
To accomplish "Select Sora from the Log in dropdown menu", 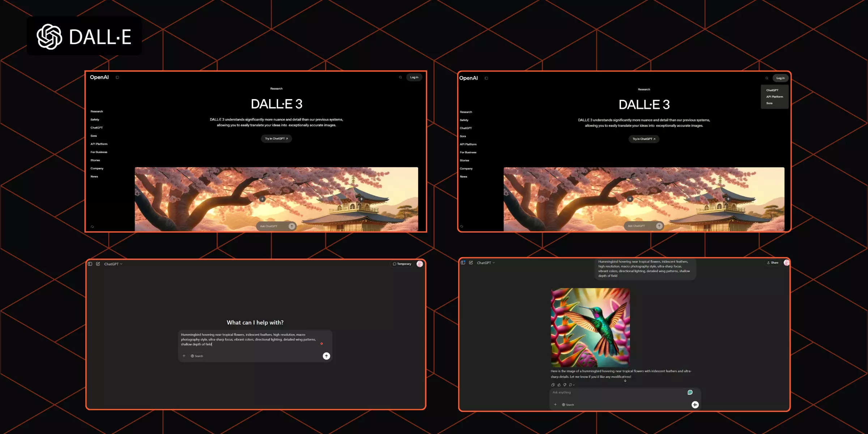I will (x=769, y=103).
